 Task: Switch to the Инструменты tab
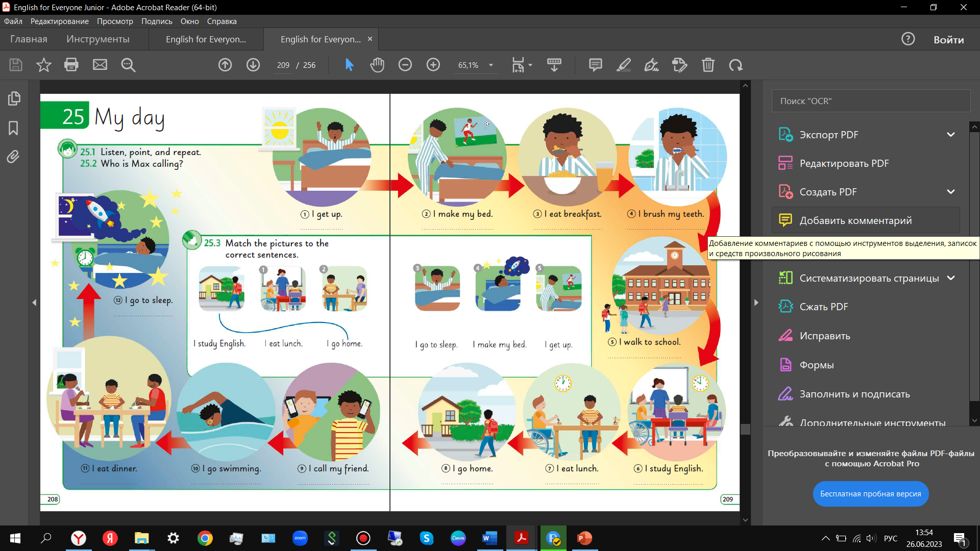click(97, 39)
